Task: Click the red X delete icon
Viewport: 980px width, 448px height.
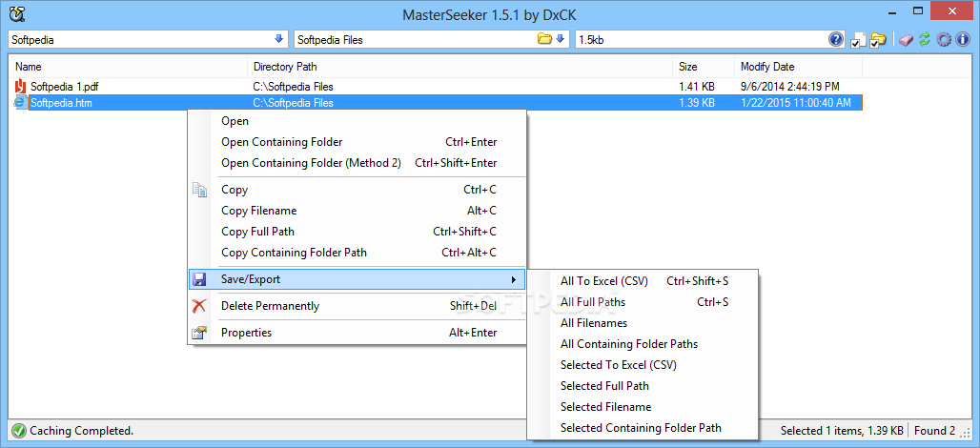Action: (x=199, y=306)
